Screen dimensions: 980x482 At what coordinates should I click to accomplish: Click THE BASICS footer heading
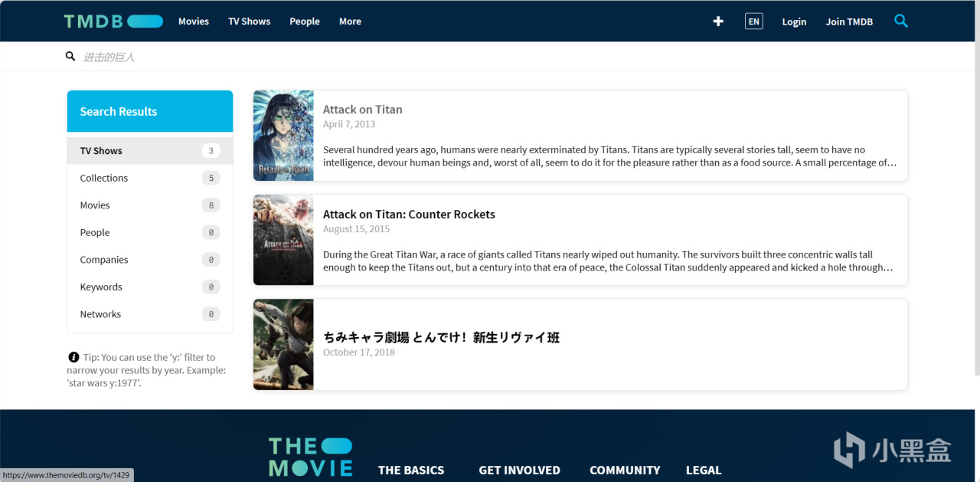[x=411, y=471]
